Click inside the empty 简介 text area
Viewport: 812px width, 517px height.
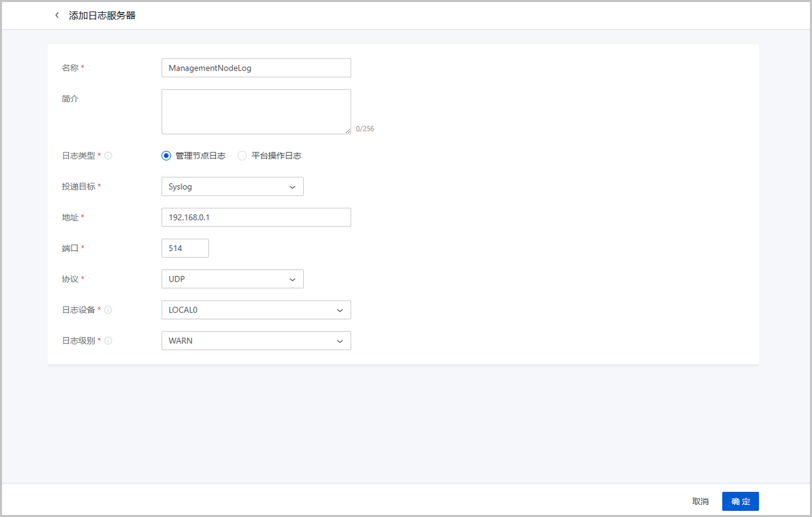point(256,112)
